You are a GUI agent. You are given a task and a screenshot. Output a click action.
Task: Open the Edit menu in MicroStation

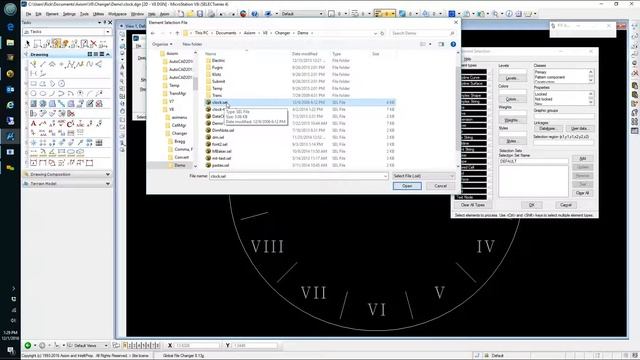38,14
